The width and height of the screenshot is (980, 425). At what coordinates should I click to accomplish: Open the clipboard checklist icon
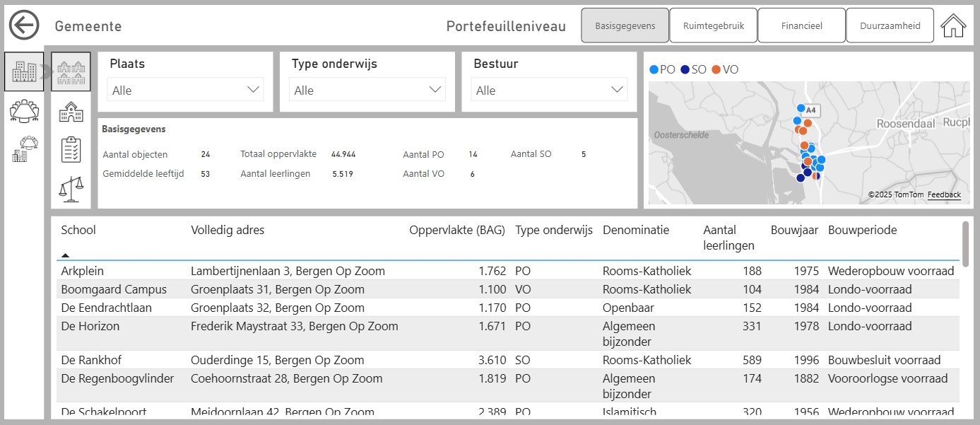[71, 149]
